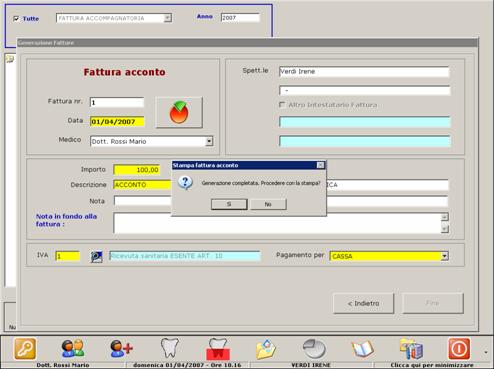Enable Altro Intestatario Fattura checkbox
Image resolution: width=494 pixels, height=369 pixels.
pos(282,105)
